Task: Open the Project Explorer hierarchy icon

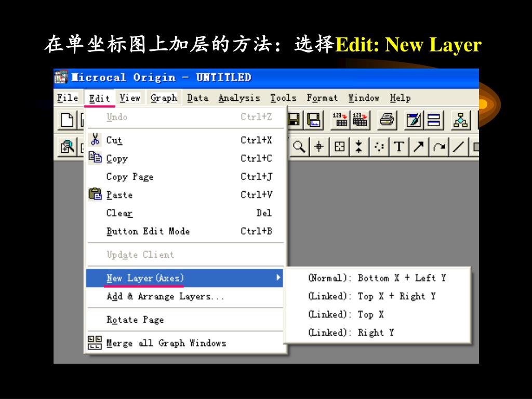Action: tap(460, 120)
